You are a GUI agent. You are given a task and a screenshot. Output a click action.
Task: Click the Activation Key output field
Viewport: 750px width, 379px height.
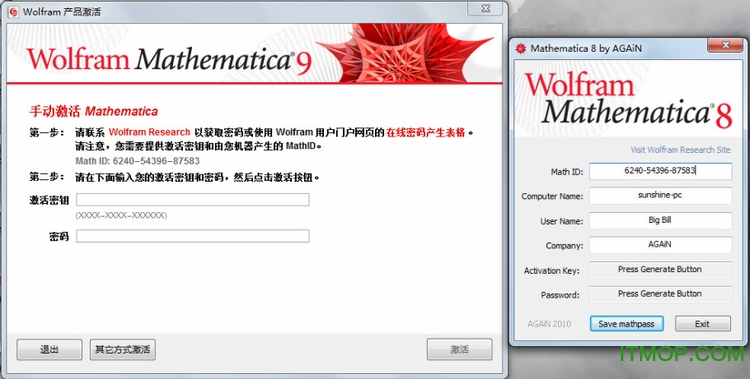click(x=660, y=270)
